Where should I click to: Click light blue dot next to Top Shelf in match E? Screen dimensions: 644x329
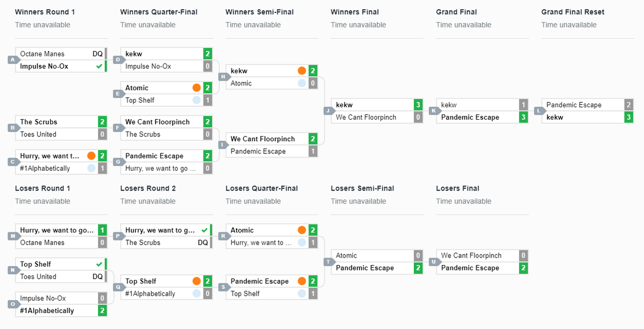point(196,100)
